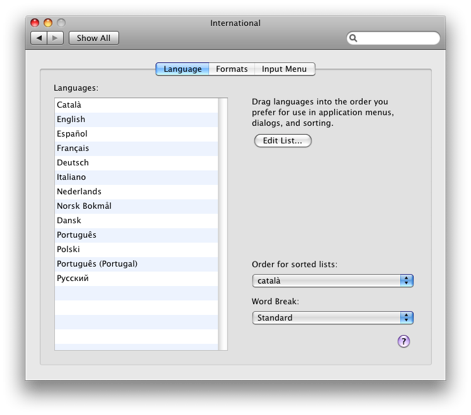Screen dimensions: 471x415
Task: Switch to the Input Menu tab
Action: click(x=284, y=69)
